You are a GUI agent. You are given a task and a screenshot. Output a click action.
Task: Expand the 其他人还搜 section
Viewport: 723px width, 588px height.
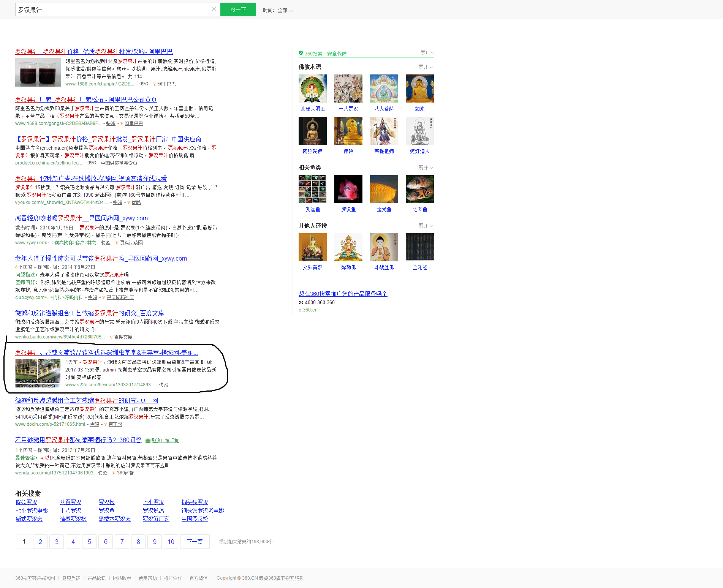(426, 226)
